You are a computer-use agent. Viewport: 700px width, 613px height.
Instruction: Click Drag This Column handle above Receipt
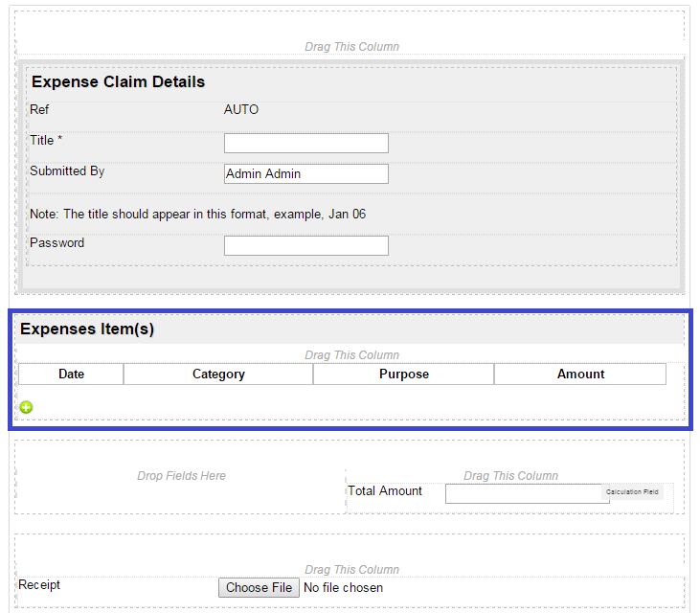pos(351,570)
